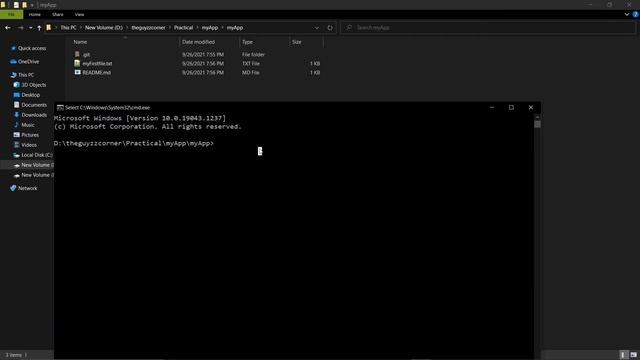Go forward in File Explorer navigation
This screenshot has height=360, width=640.
[20, 28]
